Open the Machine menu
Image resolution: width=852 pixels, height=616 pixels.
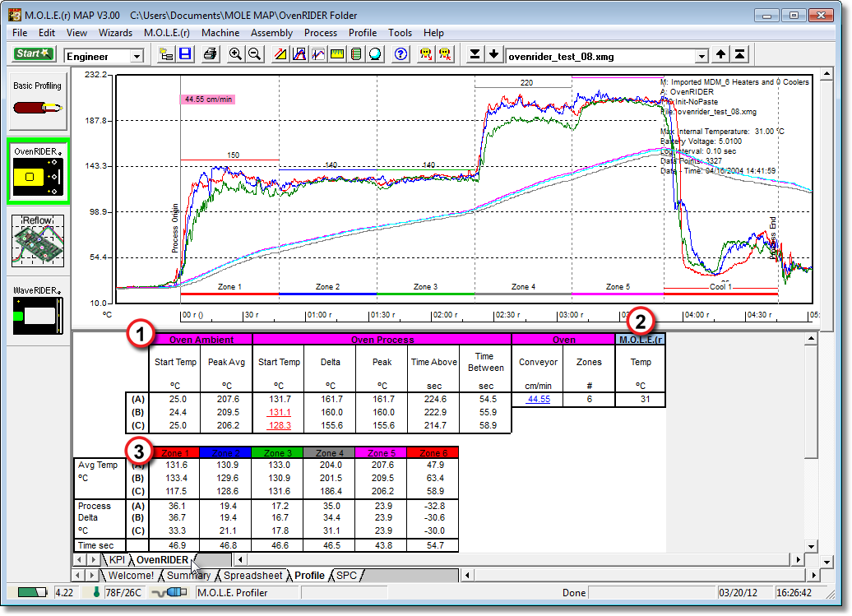(220, 33)
